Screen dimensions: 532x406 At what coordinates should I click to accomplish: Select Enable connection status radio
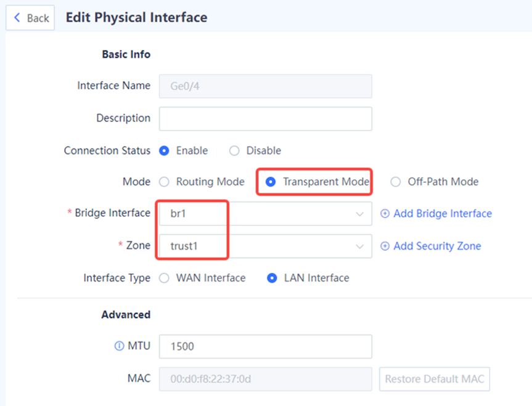(164, 150)
